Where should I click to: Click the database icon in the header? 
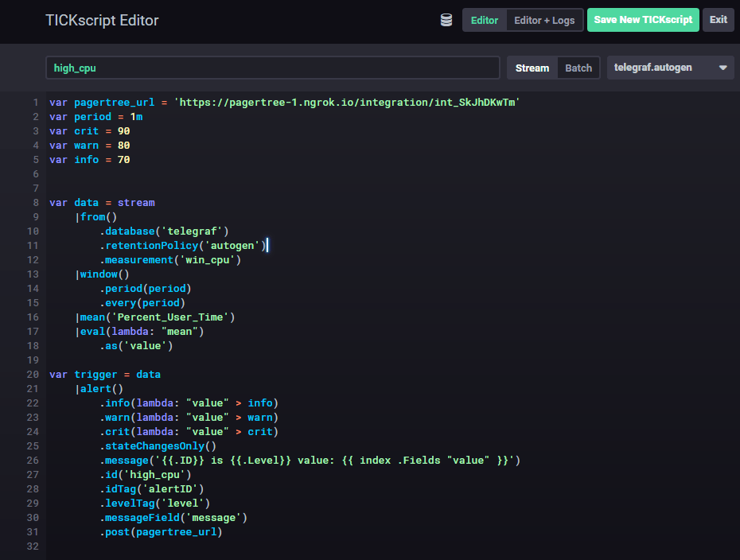click(446, 20)
